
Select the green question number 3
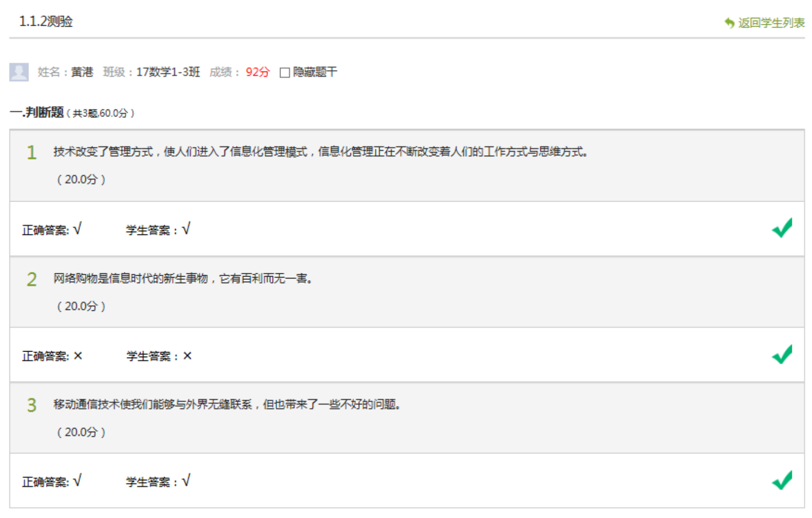pos(31,405)
